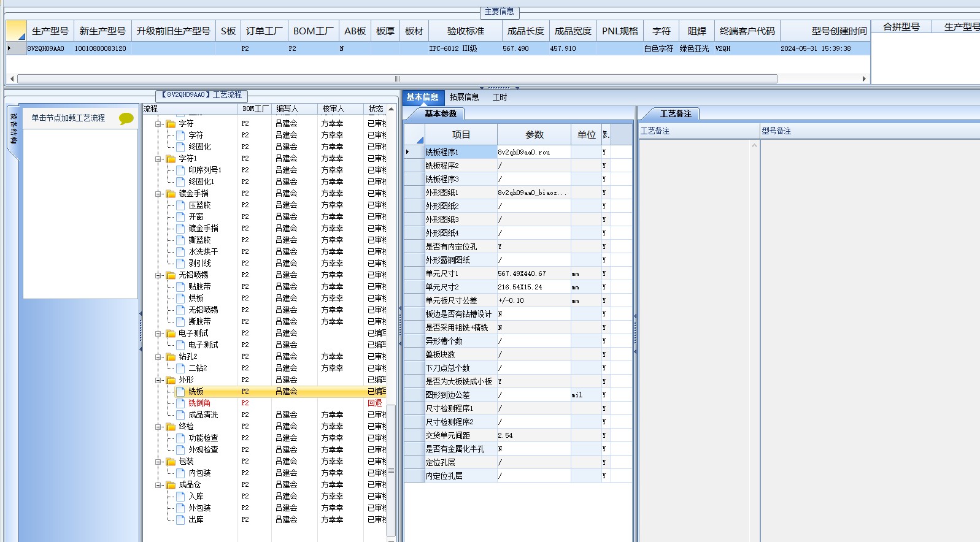The image size is (980, 542).
Task: Select the 外观检查 process step
Action: [203, 449]
